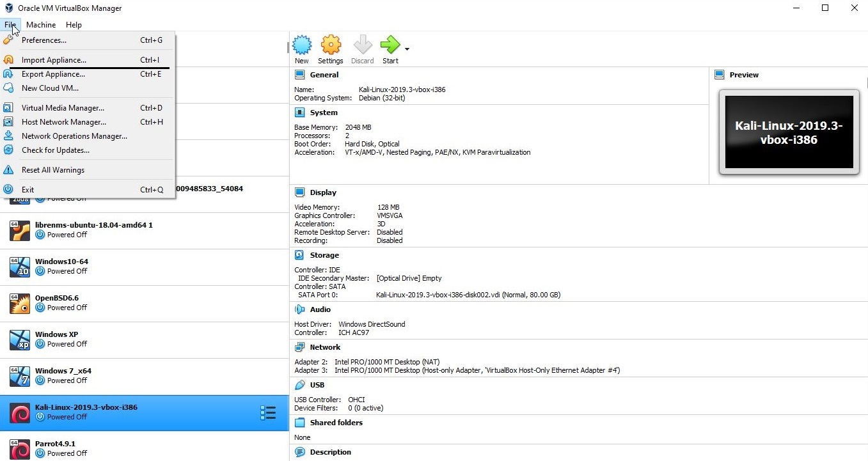
Task: Click the Kali-Linux Debian swirl icon
Action: pyautogui.click(x=20, y=414)
